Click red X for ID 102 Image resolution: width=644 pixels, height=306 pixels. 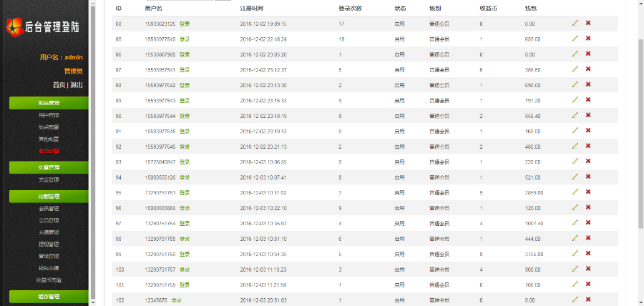point(588,299)
